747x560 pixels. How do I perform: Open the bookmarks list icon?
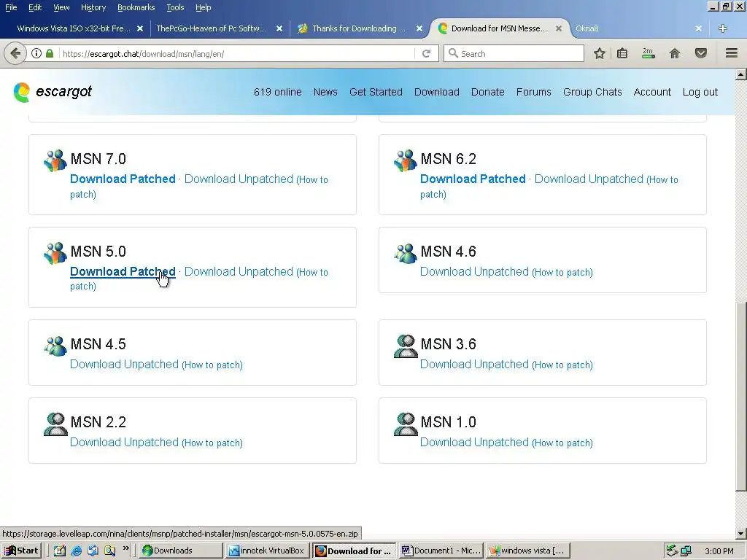[x=622, y=53]
